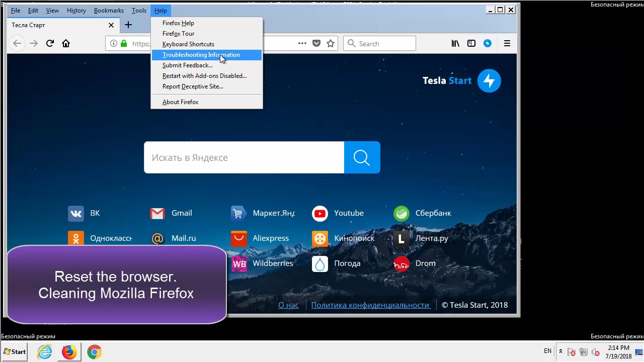The height and width of the screenshot is (362, 644).
Task: Open VK shortcut tile
Action: click(x=76, y=213)
